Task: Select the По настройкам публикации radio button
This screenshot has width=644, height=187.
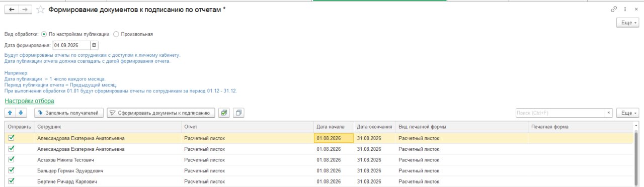Action: [44, 34]
